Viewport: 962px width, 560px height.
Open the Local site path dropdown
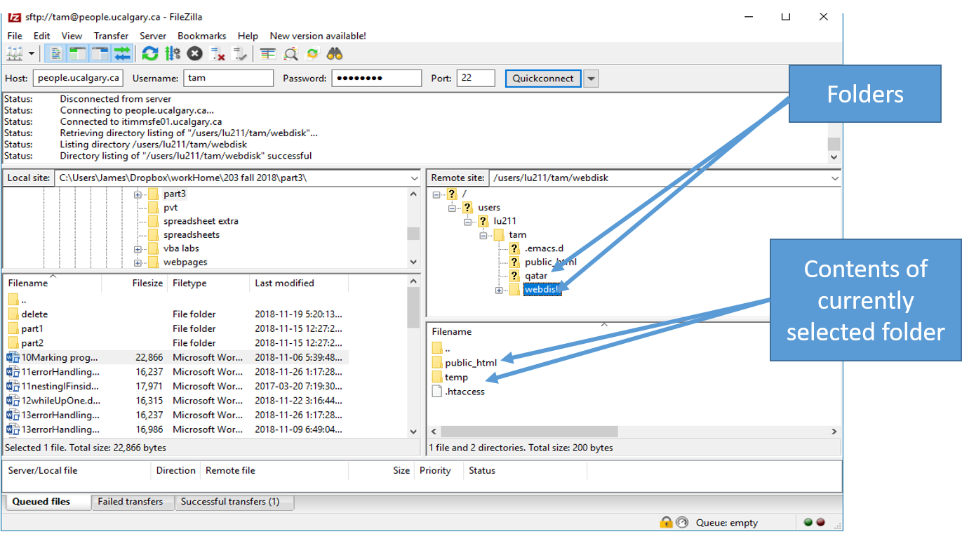[413, 178]
